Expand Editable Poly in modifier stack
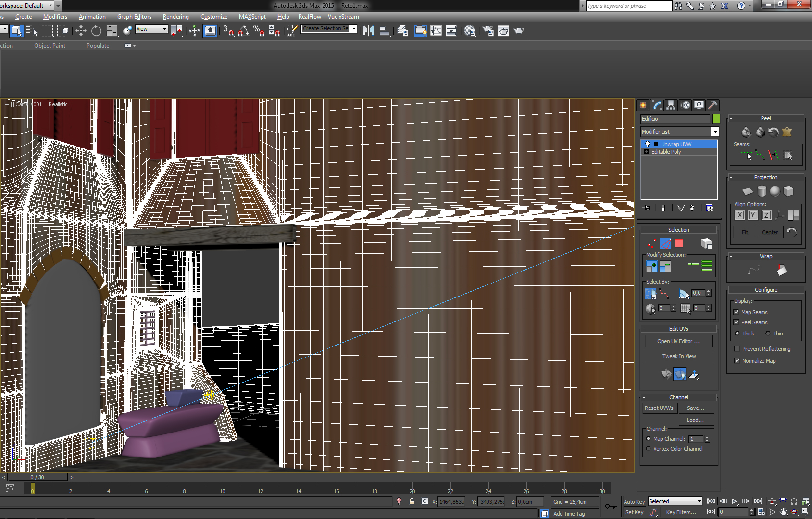812x519 pixels. (x=646, y=152)
